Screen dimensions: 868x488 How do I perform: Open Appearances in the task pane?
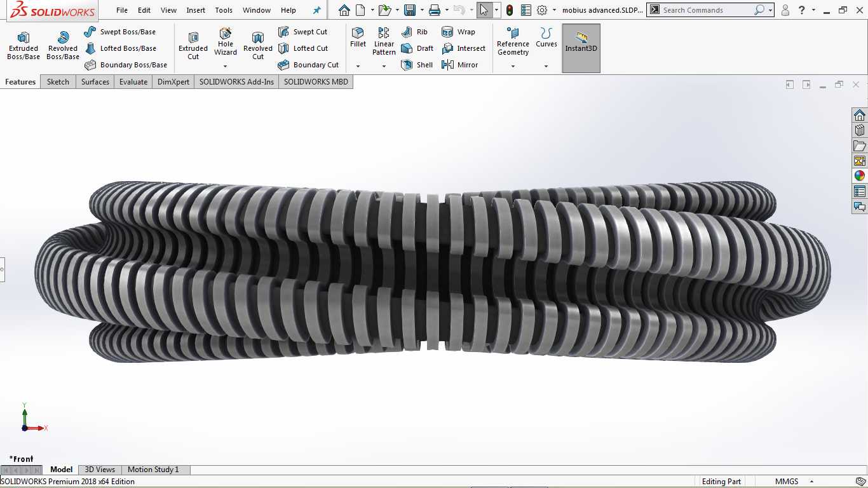[x=860, y=176]
